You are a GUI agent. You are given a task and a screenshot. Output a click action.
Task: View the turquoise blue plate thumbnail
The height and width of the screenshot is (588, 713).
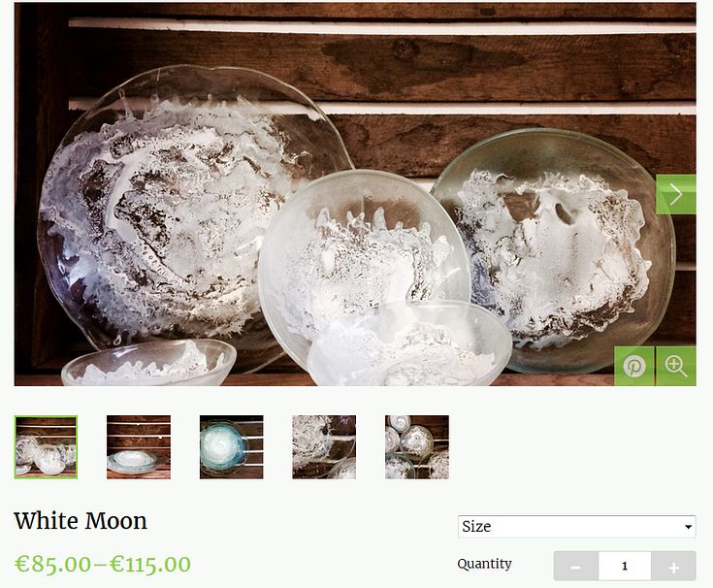coord(232,447)
